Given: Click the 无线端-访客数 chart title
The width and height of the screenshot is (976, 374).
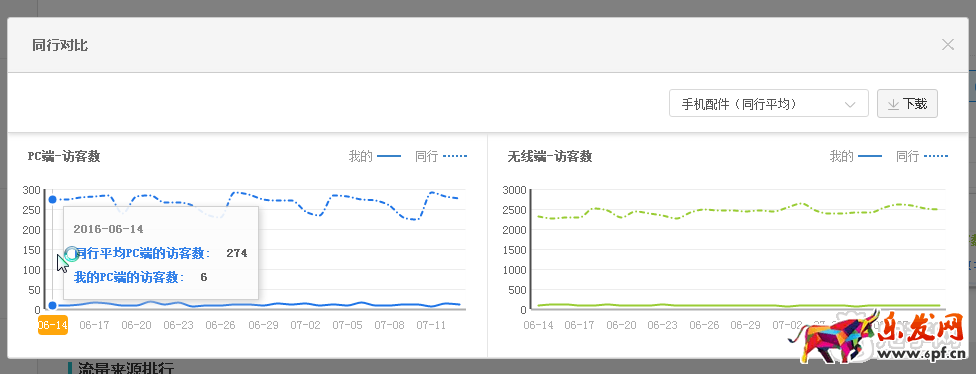Looking at the screenshot, I should pyautogui.click(x=550, y=157).
